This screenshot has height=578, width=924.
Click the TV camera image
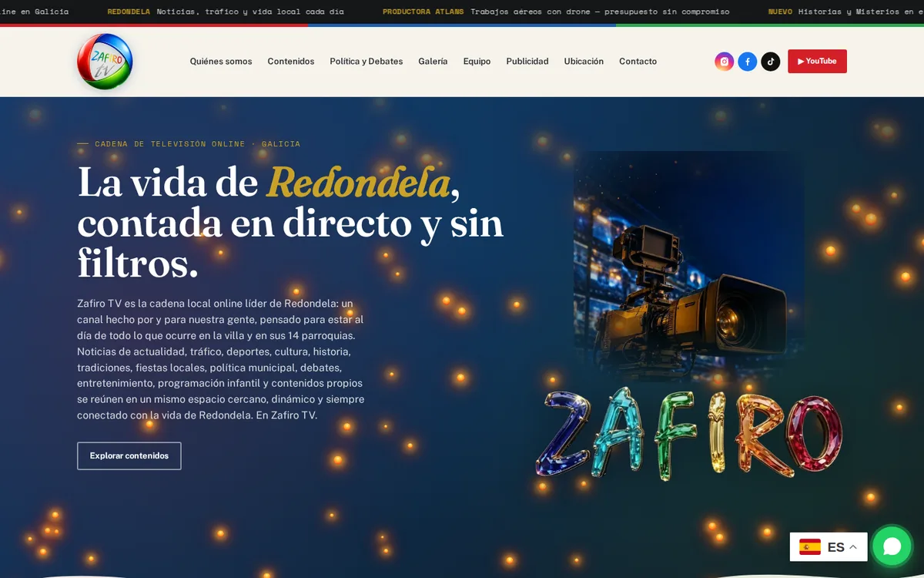coord(689,267)
